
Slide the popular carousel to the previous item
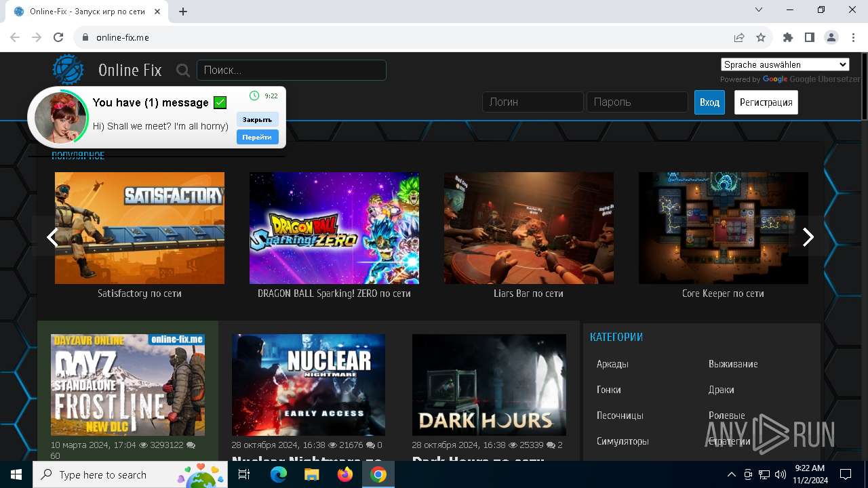[x=52, y=237]
